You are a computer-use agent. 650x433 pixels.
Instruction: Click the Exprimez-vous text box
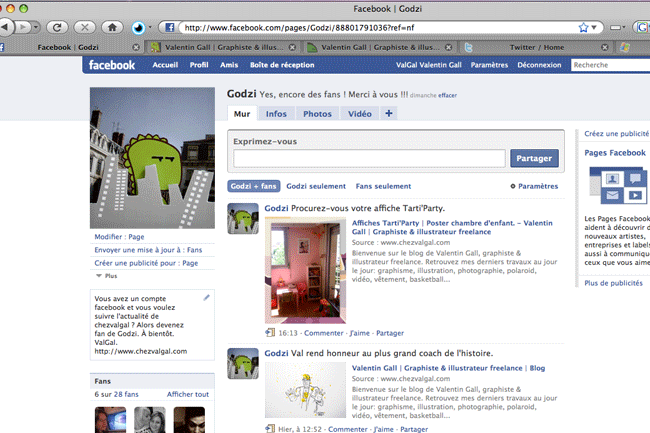coord(369,158)
